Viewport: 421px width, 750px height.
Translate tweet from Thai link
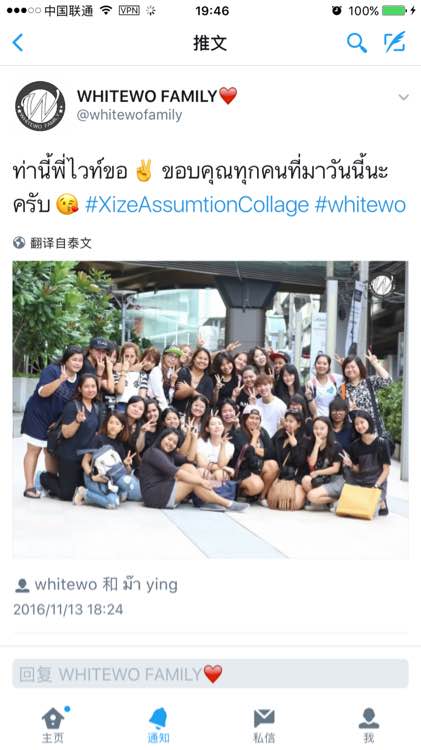click(x=61, y=243)
